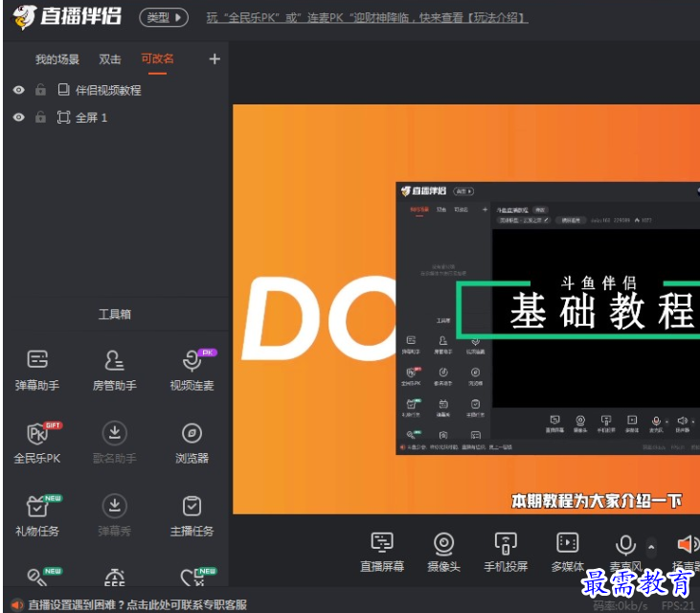Click the 麦克风 microphone icon

pyautogui.click(x=625, y=545)
